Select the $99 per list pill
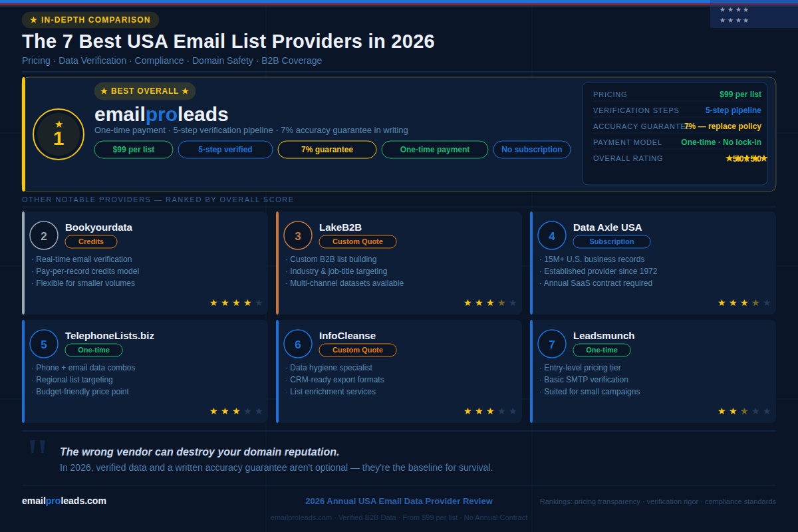 [134, 150]
